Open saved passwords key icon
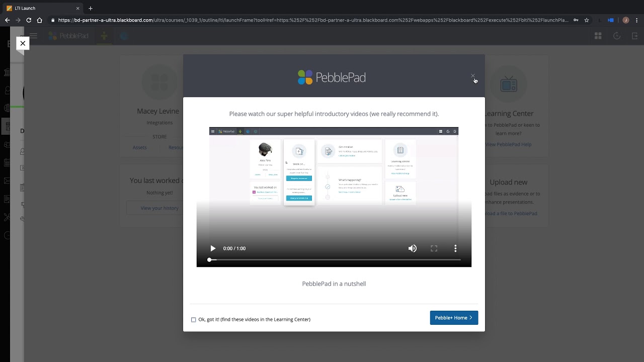 coord(576,20)
